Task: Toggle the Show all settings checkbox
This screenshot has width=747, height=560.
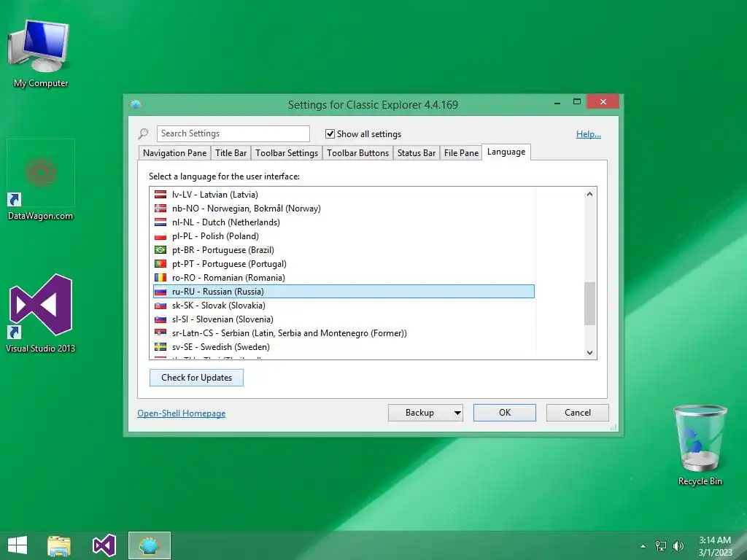Action: coord(330,134)
